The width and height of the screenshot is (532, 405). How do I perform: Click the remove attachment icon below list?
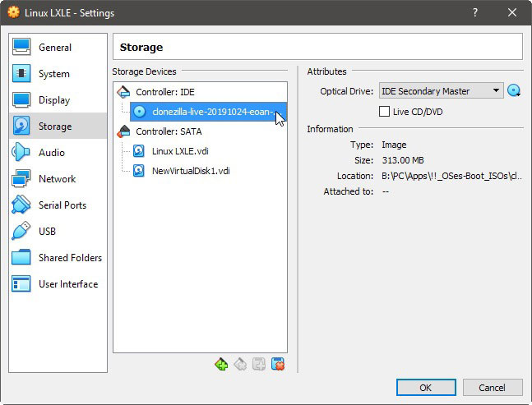click(278, 364)
